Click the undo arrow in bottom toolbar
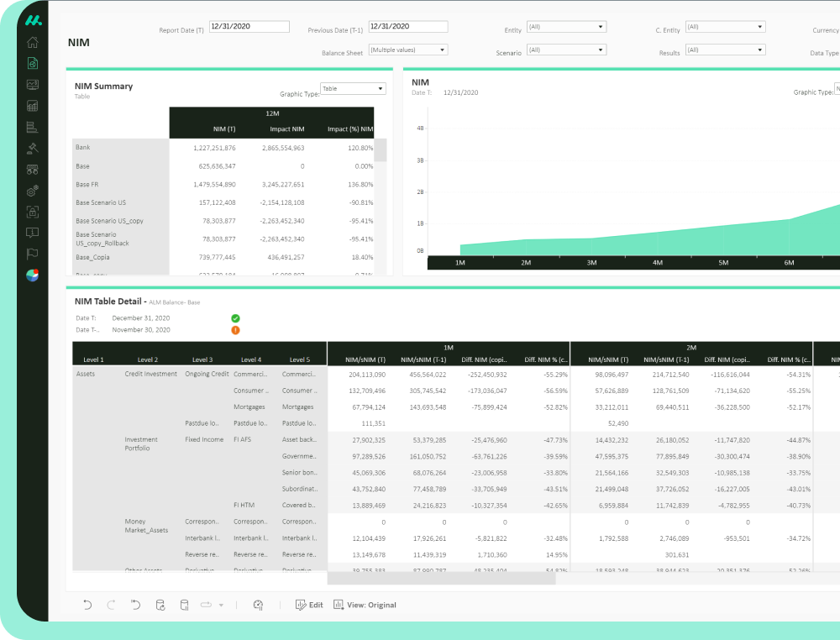The image size is (840, 640). (x=87, y=605)
